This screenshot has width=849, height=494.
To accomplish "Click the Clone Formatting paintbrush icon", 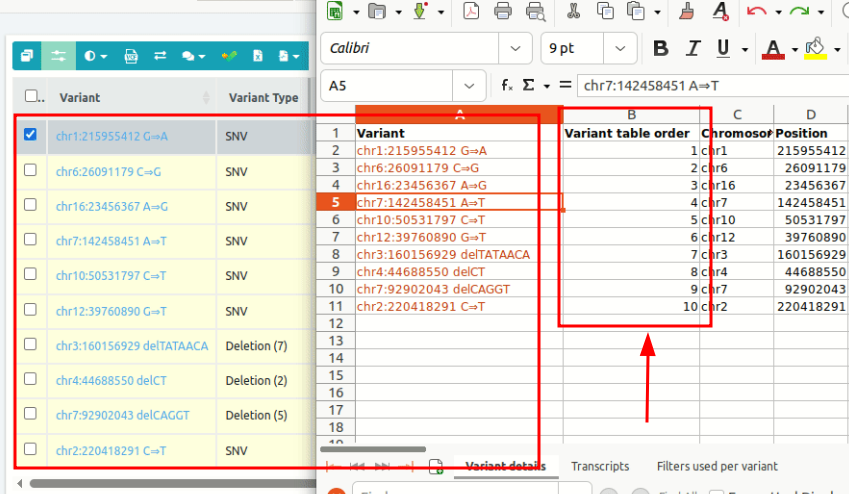I will (x=687, y=11).
